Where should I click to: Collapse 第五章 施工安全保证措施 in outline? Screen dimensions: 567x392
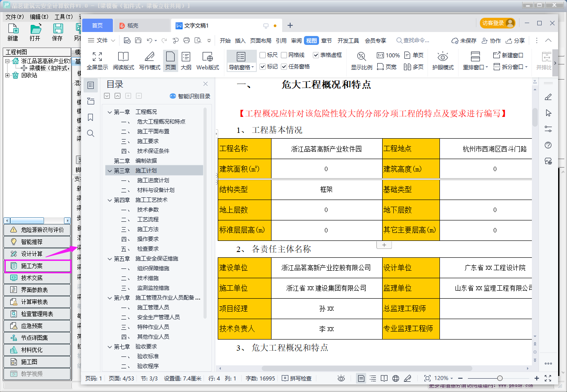coord(110,259)
